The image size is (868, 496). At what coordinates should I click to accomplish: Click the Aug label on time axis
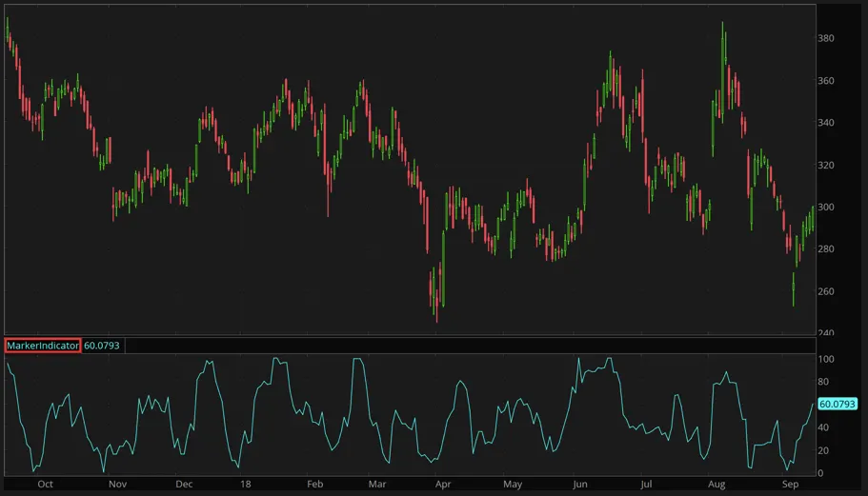click(x=717, y=484)
